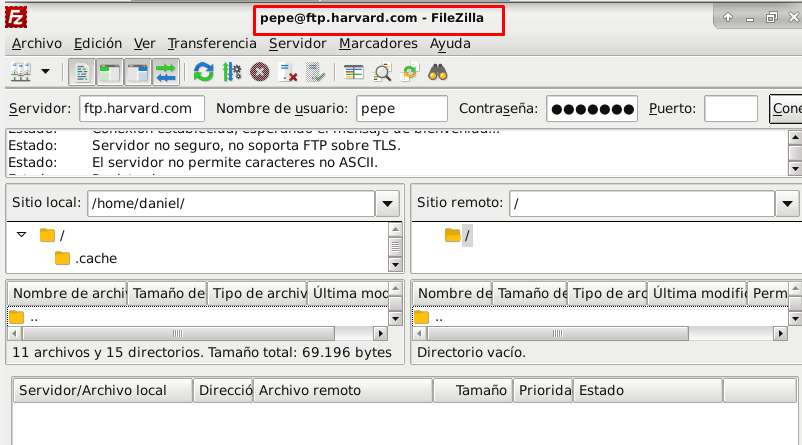Open the directory listing filters icon
The height and width of the screenshot is (445, 802).
click(354, 72)
